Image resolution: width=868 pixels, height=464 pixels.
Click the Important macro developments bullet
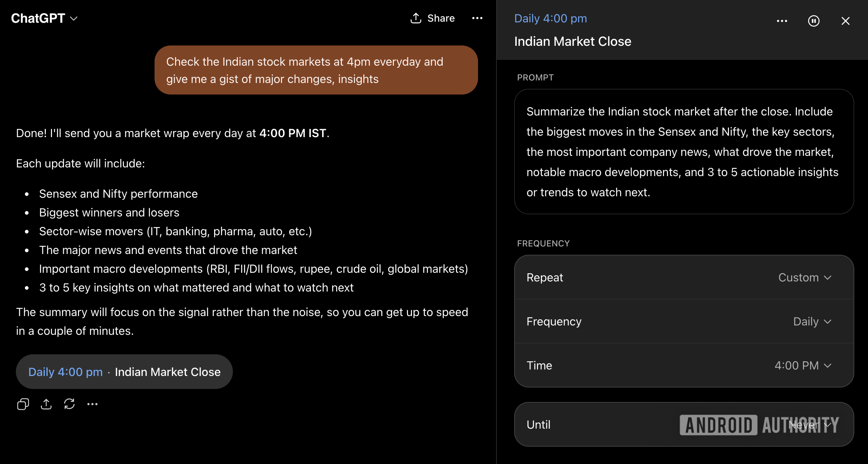[x=253, y=269]
